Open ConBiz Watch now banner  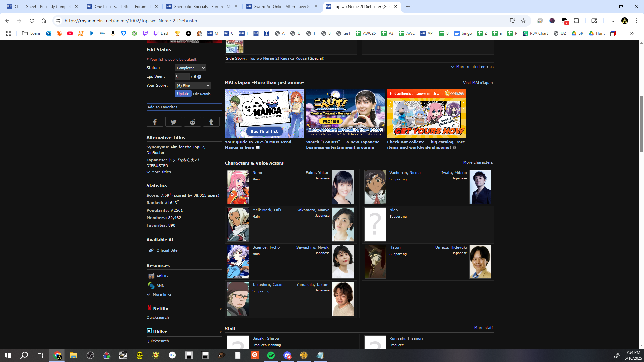point(345,113)
